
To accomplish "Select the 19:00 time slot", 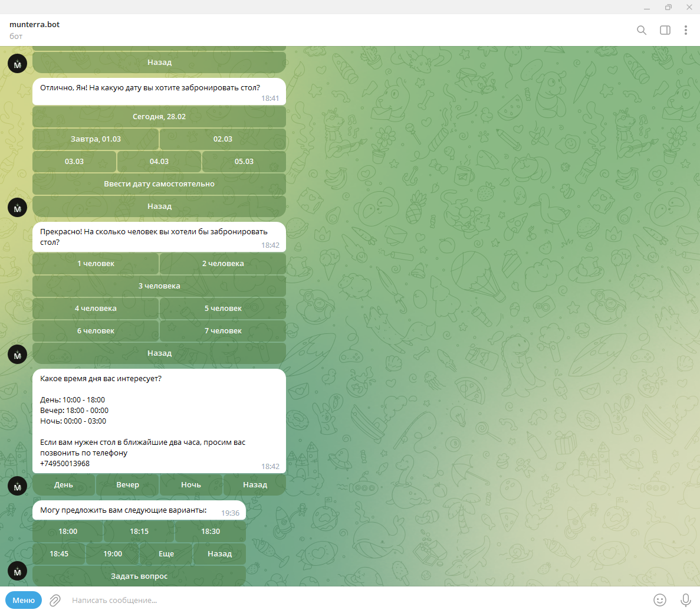I will [x=113, y=553].
